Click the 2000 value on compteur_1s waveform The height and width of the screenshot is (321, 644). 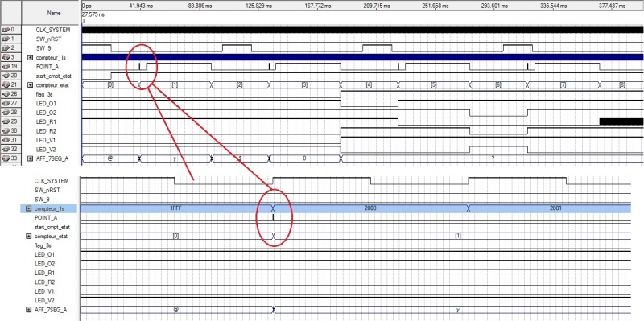click(x=370, y=208)
